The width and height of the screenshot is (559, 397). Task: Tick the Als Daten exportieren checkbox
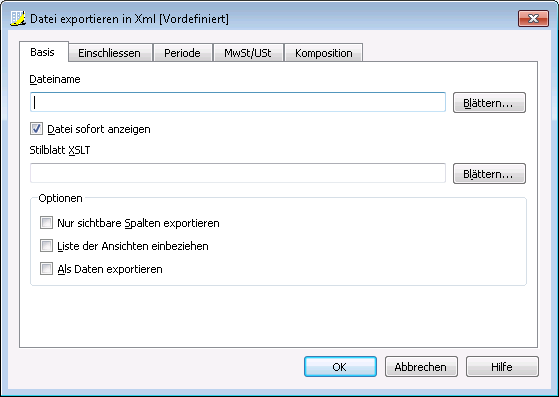(46, 268)
